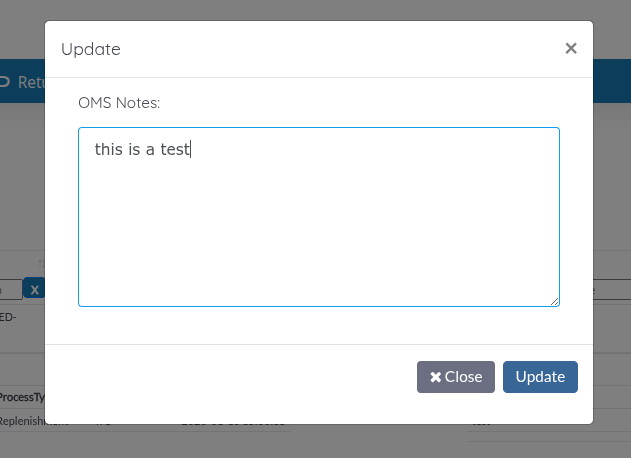Dismiss the Update dialog with the top-right X
The width and height of the screenshot is (631, 458).
[x=571, y=48]
